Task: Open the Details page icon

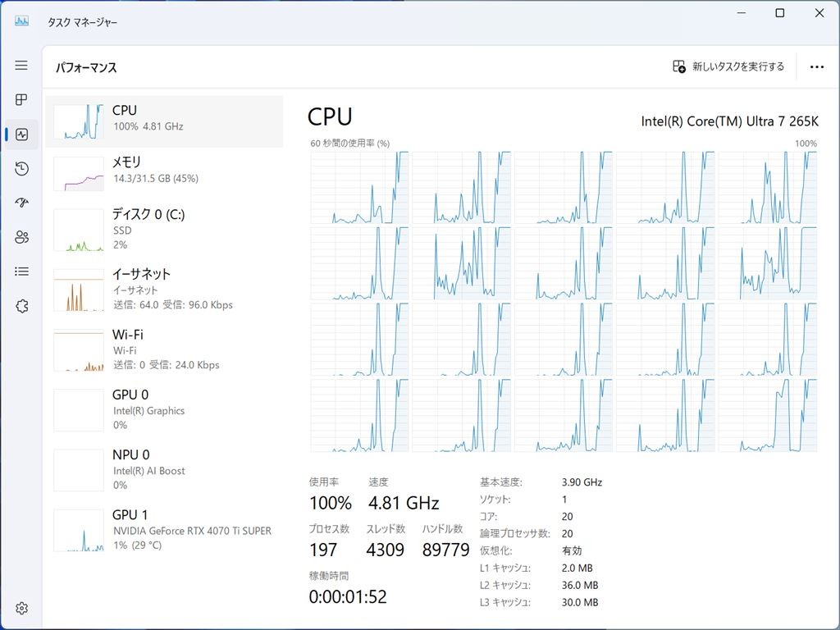Action: coord(21,272)
